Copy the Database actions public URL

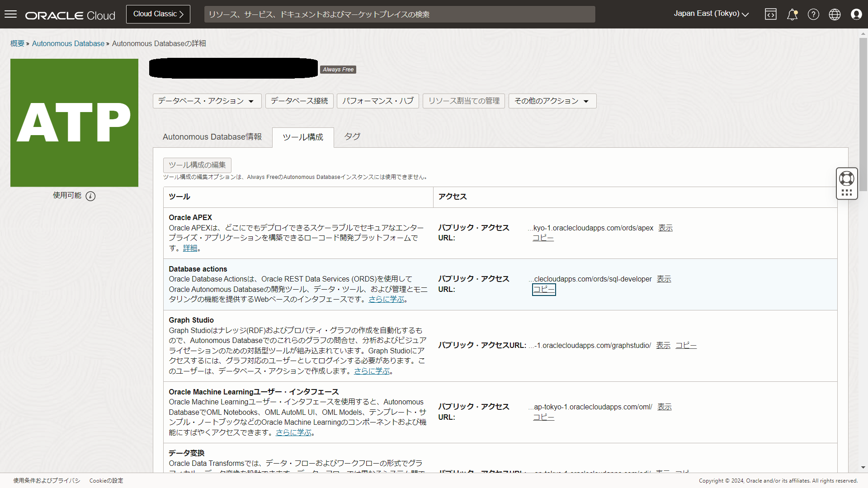click(543, 289)
